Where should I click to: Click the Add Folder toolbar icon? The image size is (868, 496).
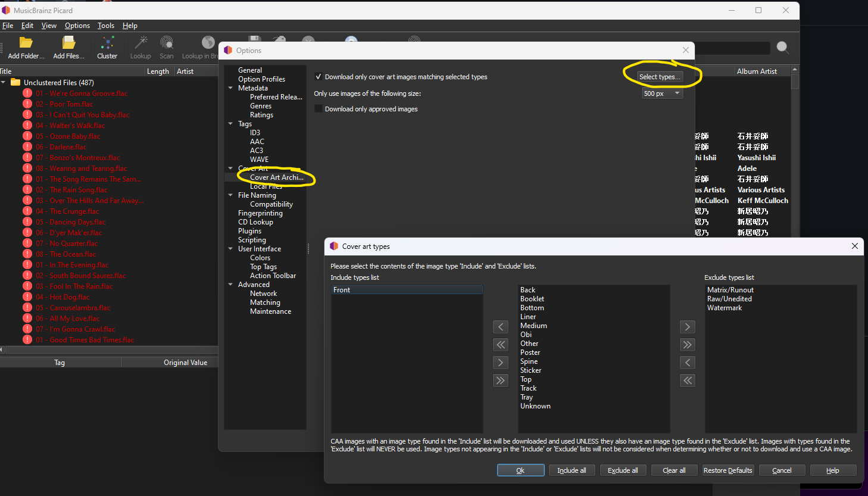click(x=26, y=43)
